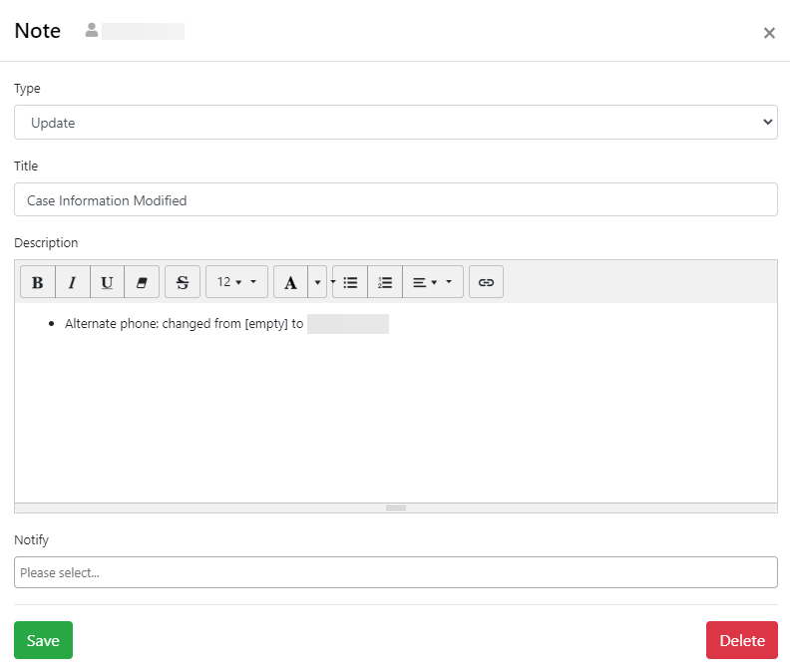The image size is (790, 672).
Task: Open the paragraph alignment dropdown
Action: click(x=433, y=282)
